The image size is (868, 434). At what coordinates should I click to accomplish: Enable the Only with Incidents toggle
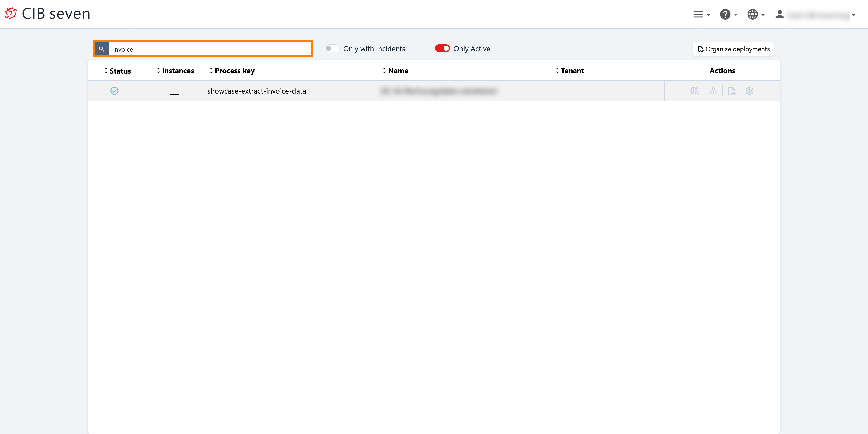point(332,49)
